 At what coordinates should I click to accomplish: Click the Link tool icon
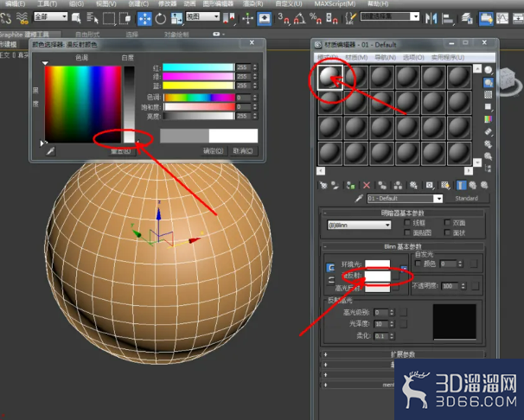click(x=6, y=18)
